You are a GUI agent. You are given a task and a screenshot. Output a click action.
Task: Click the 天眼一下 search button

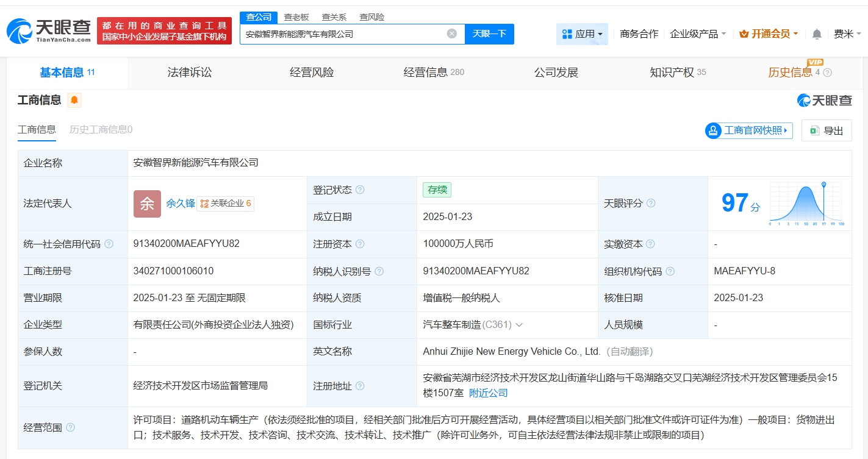pos(490,34)
